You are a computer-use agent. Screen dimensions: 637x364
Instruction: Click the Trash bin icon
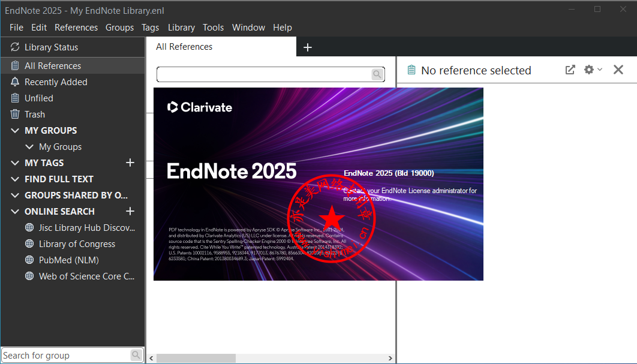click(15, 114)
